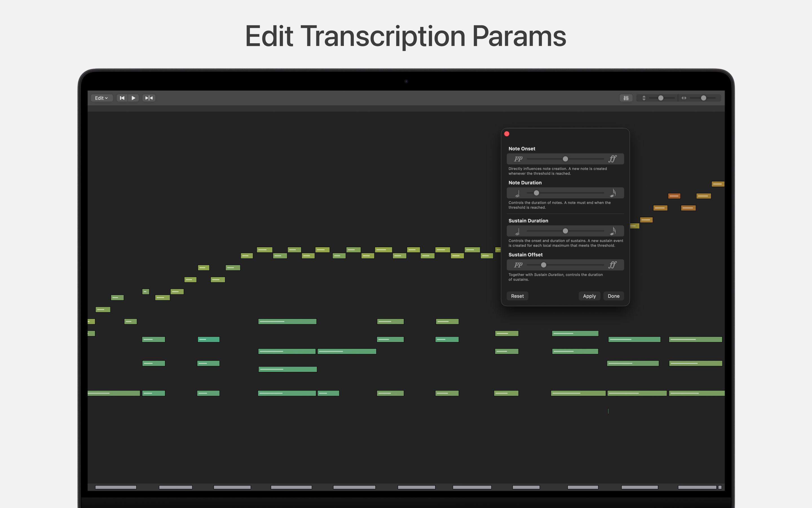Click the pp icon of Note Onset
The image size is (812, 508).
(518, 159)
